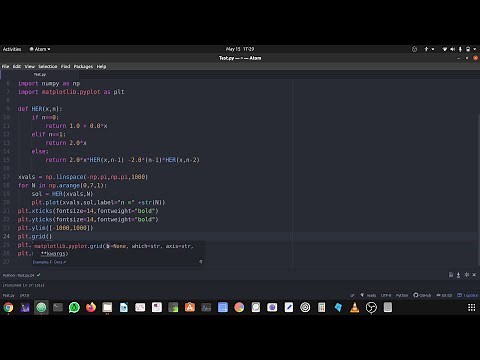Viewport: 480px width, 360px height.
Task: Open the clock showing May 15
Action: [x=240, y=49]
